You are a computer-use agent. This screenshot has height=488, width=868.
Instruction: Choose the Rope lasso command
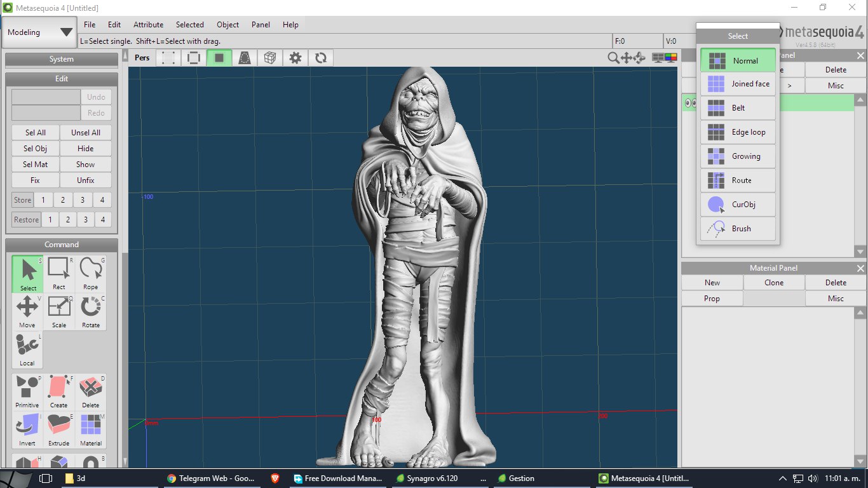[91, 274]
